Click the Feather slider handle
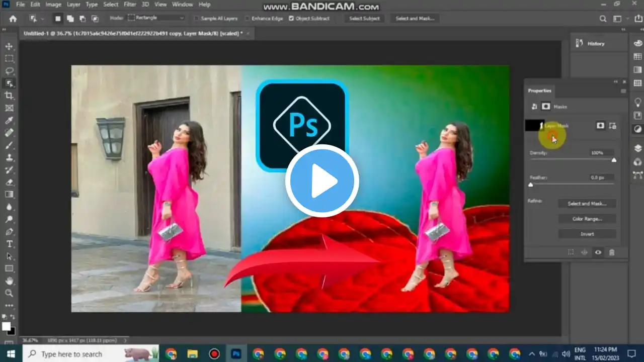This screenshot has height=362, width=644. point(530,185)
